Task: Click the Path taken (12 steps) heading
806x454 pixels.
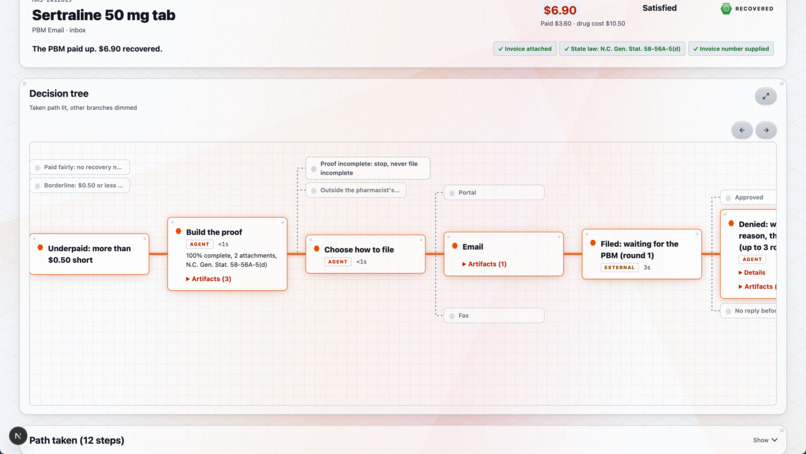Action: 77,440
